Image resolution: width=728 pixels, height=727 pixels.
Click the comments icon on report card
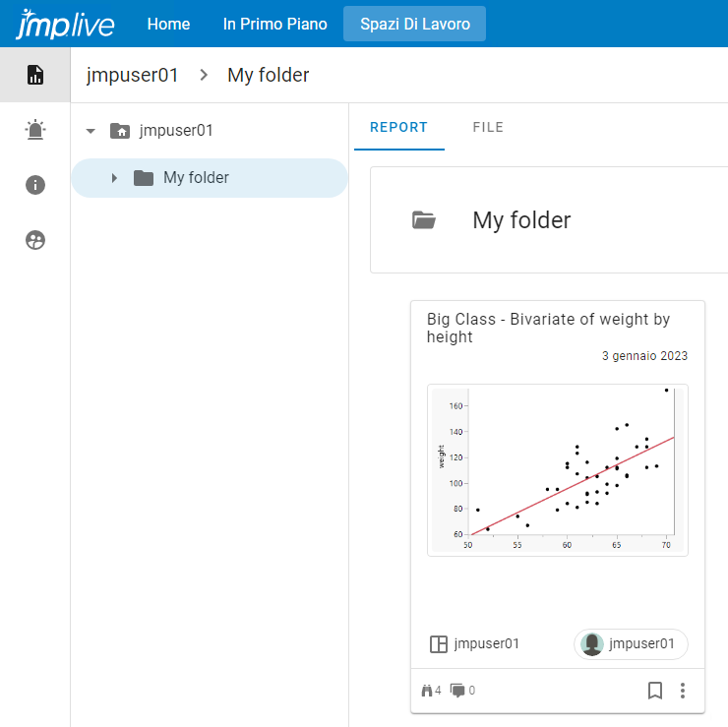(x=457, y=691)
